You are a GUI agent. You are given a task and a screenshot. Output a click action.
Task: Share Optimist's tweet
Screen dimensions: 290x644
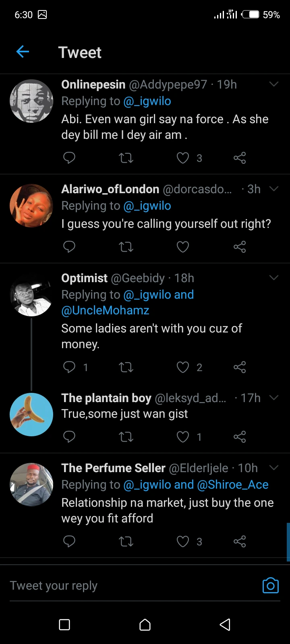point(240,367)
